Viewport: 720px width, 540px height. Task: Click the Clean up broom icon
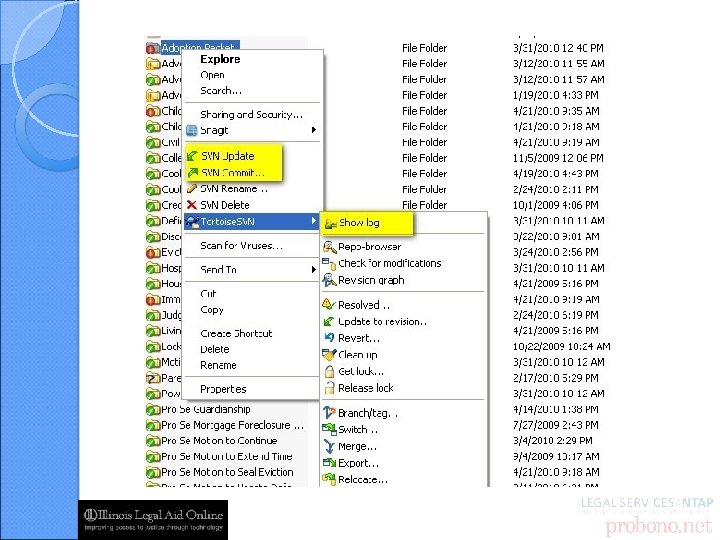coord(329,354)
